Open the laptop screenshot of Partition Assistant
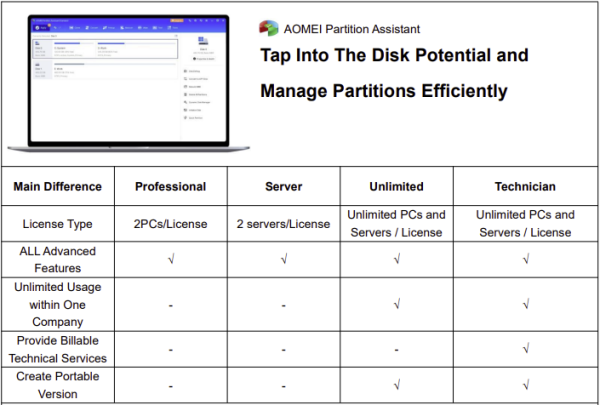 pyautogui.click(x=129, y=83)
